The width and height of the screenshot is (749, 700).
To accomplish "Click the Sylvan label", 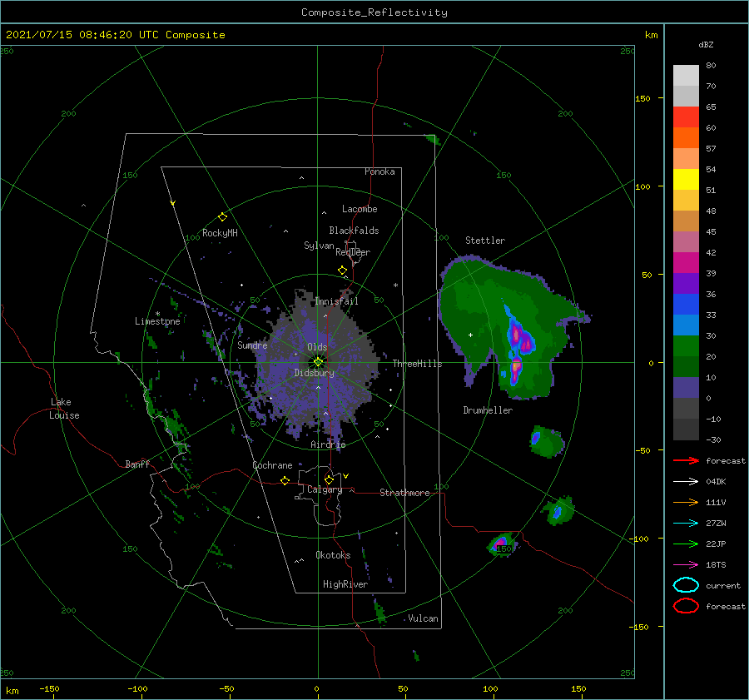I will coord(319,246).
